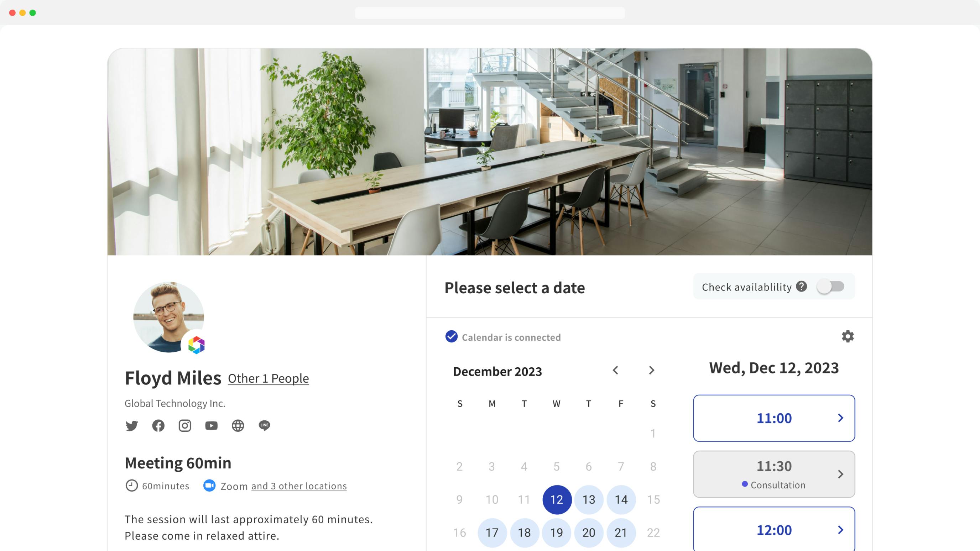Open the calendar settings gear icon

click(848, 336)
